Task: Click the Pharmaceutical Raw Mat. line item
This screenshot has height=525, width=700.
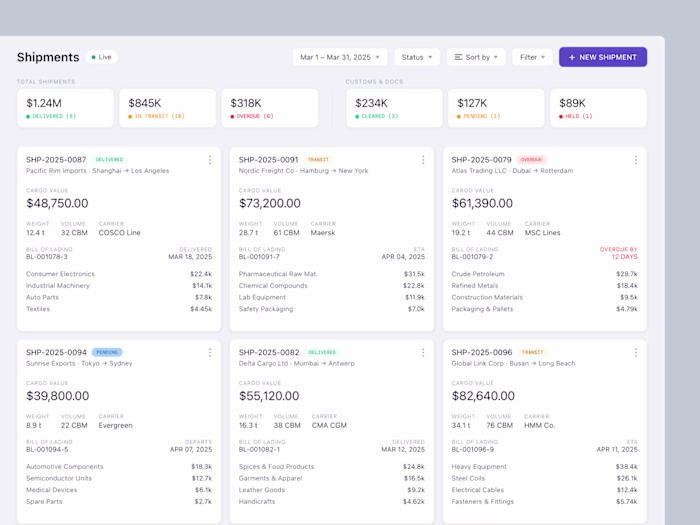Action: (x=332, y=274)
